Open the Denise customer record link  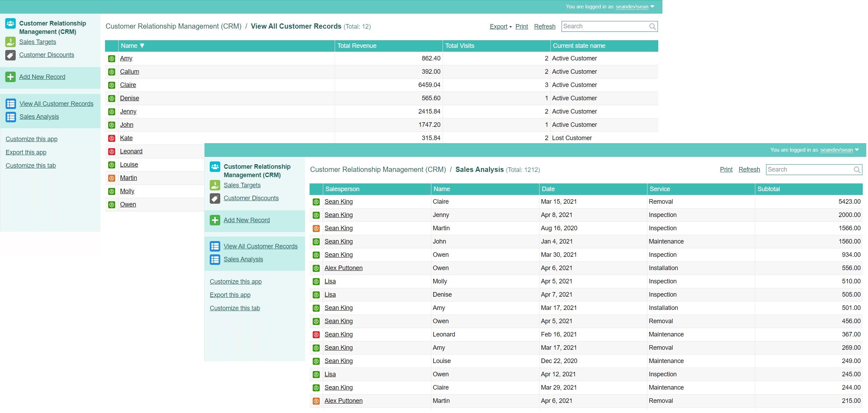(x=129, y=98)
